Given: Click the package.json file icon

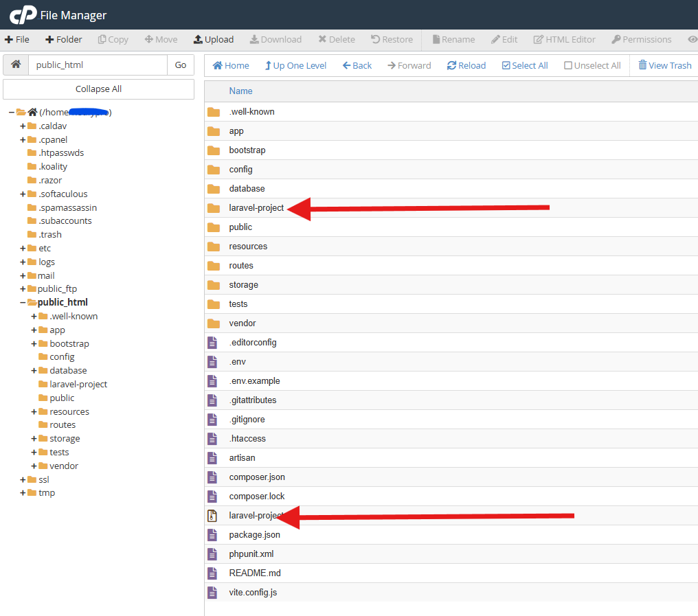Looking at the screenshot, I should click(x=212, y=534).
